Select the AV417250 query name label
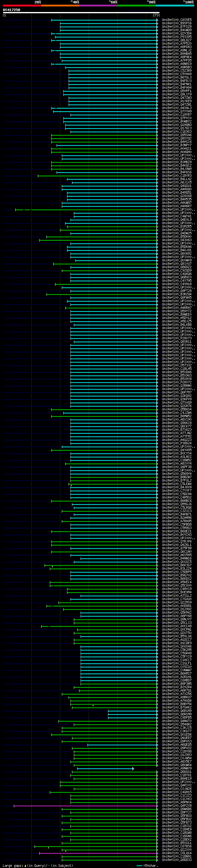 pyautogui.click(x=11, y=10)
